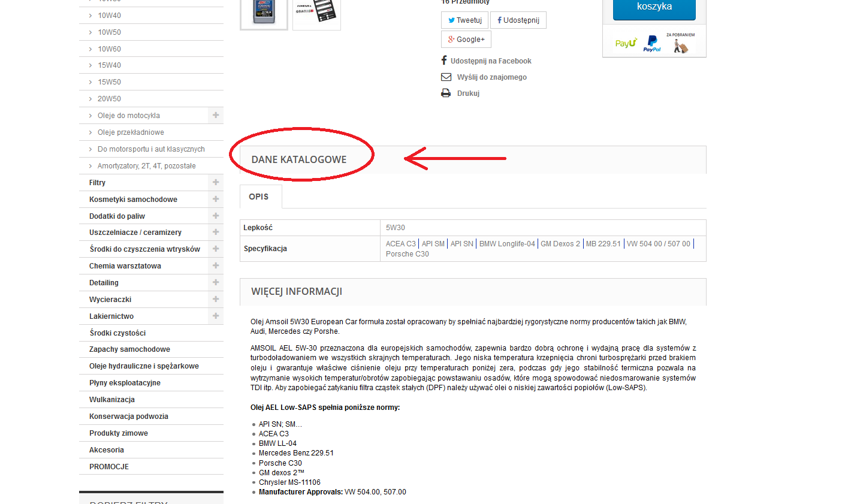Click the 5W30 viscosity value
857x504 pixels.
point(396,228)
